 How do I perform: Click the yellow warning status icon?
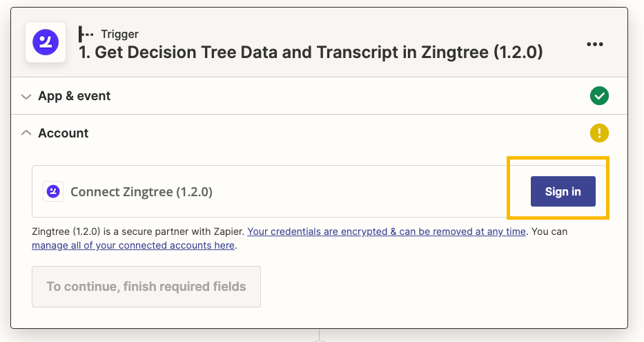(x=599, y=133)
